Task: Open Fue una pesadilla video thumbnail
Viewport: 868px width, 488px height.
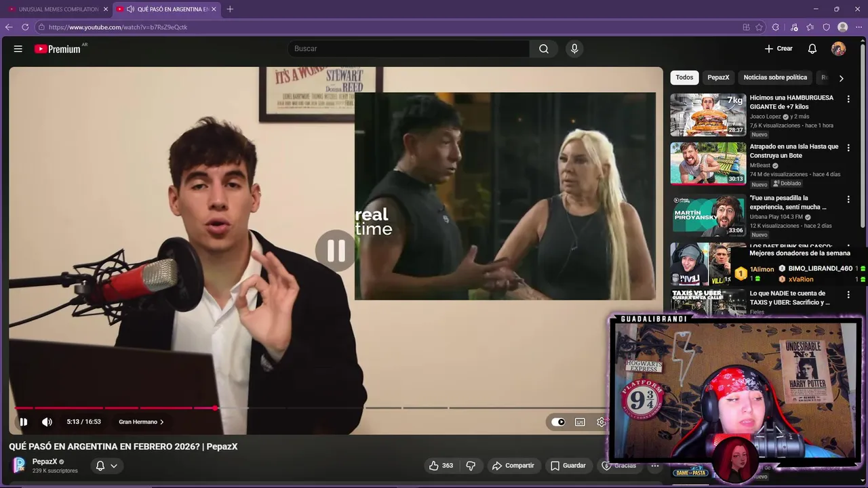Action: (x=708, y=215)
